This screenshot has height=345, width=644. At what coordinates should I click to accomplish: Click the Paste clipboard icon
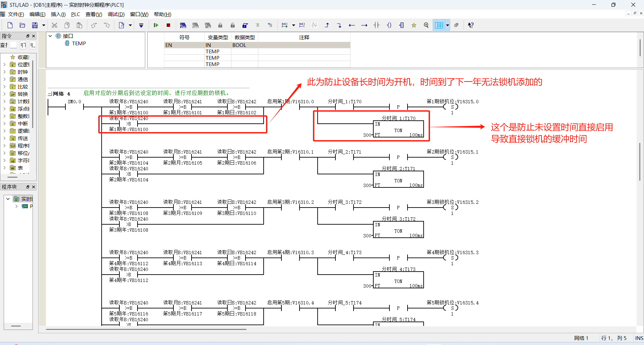click(79, 25)
